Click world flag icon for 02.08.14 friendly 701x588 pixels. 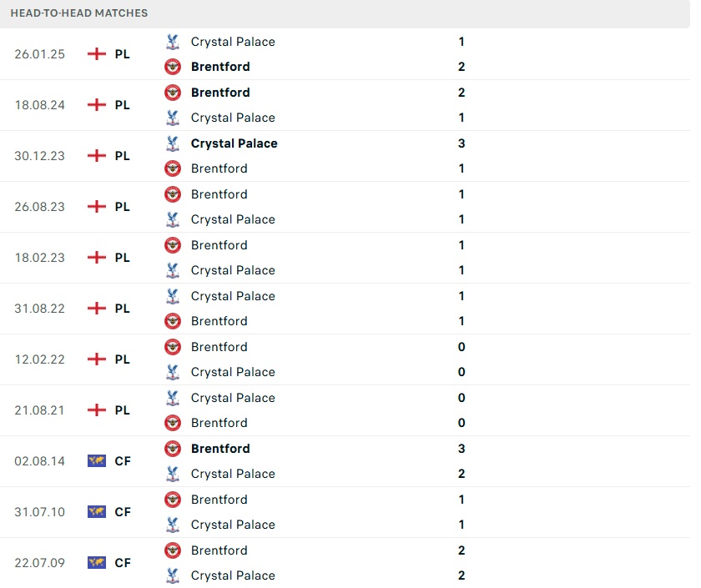tap(97, 461)
